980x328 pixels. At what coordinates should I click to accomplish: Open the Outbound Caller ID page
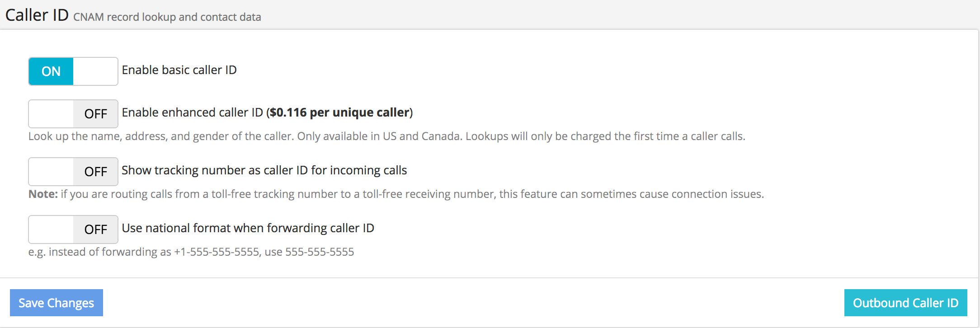905,303
